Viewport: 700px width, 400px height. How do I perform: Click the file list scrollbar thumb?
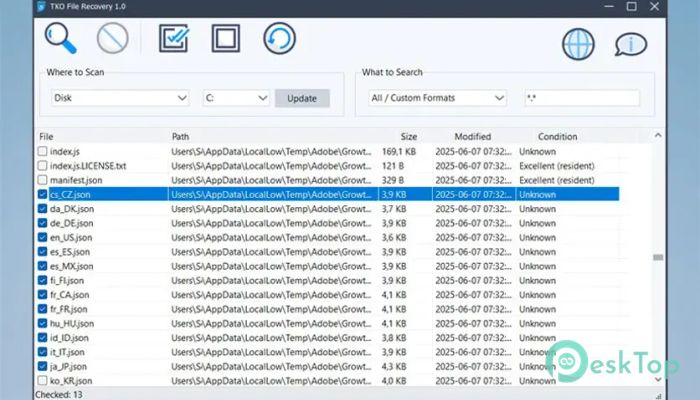click(658, 258)
